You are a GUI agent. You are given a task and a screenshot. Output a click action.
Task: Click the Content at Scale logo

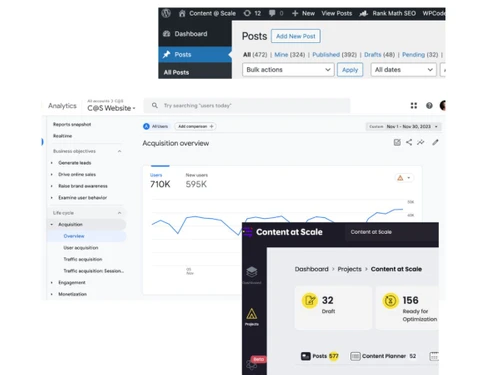pos(283,232)
